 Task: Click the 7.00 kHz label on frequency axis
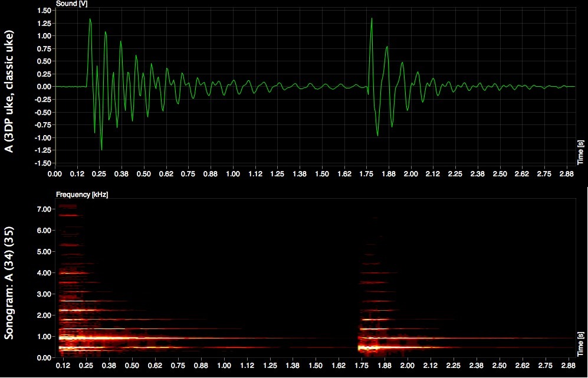click(x=44, y=209)
